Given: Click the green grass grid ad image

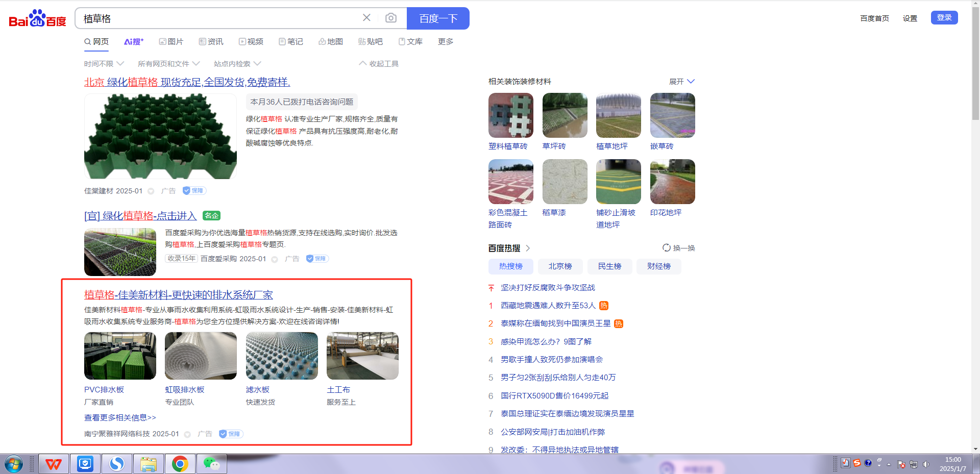Looking at the screenshot, I should 160,136.
